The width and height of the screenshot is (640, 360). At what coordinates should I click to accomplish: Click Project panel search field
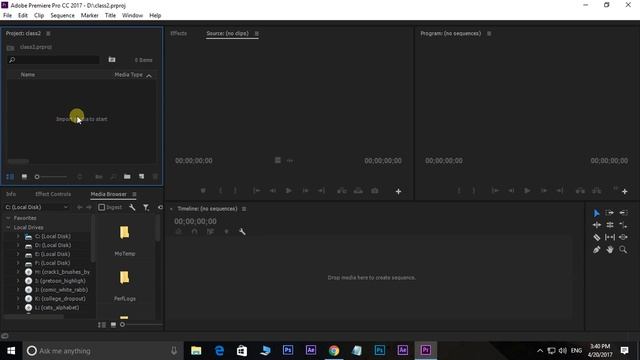53,60
